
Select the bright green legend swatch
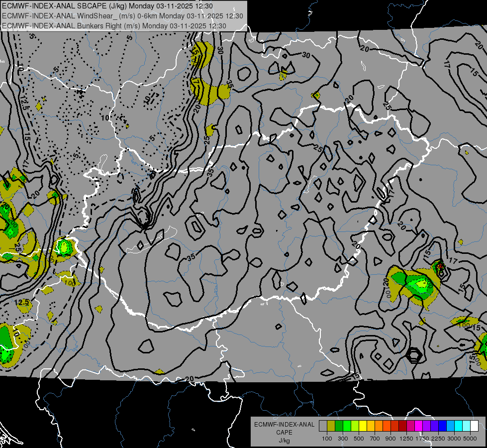[347, 426]
